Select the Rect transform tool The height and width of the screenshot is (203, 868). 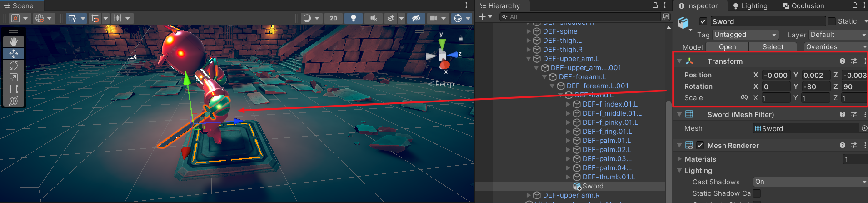[14, 89]
